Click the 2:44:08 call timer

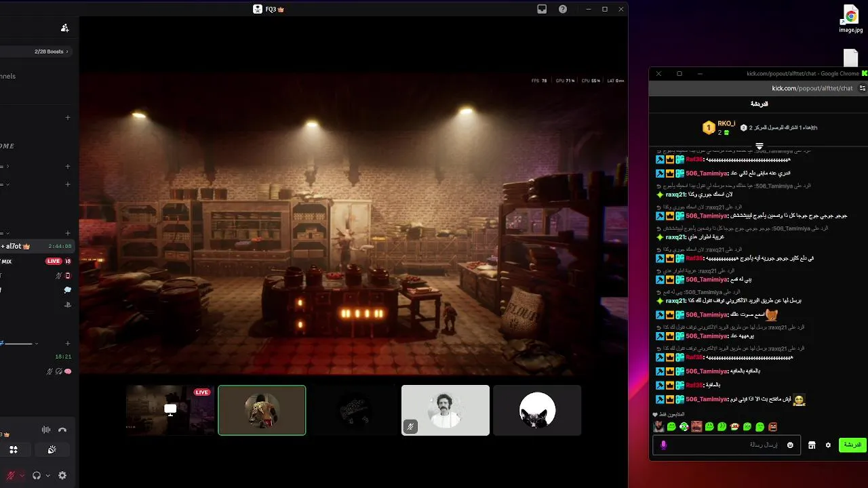(60, 247)
